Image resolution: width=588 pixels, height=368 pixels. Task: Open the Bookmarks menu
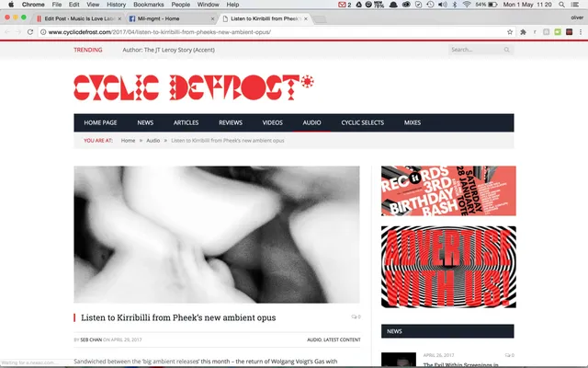[149, 5]
